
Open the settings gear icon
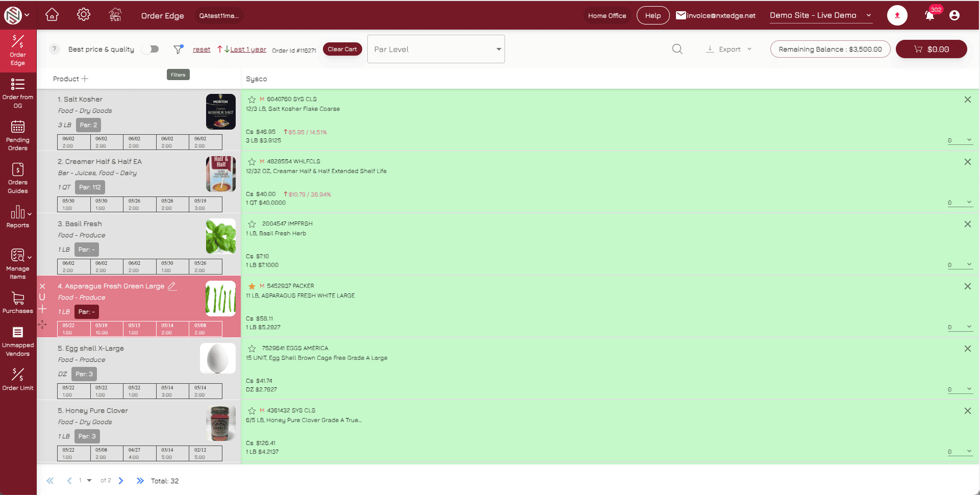coord(84,15)
